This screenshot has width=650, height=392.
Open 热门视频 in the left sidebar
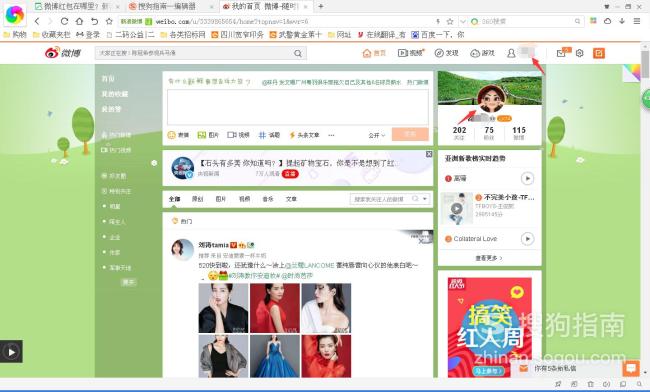(x=116, y=150)
